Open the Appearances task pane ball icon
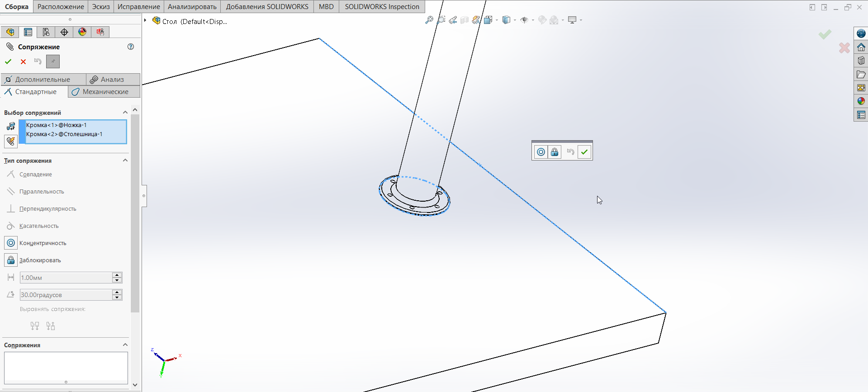 coord(861,101)
